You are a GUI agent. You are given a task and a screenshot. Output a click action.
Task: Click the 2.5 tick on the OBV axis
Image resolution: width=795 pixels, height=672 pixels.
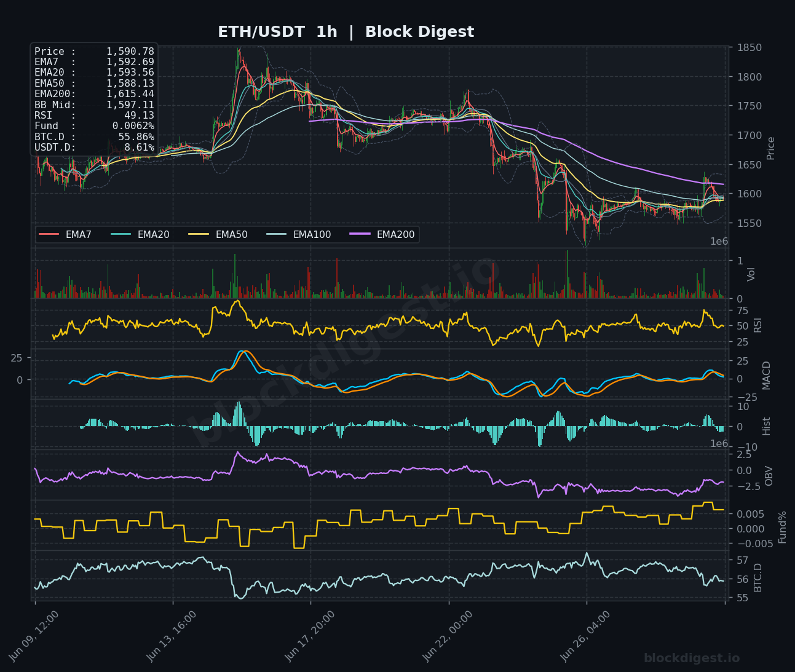[x=743, y=454]
